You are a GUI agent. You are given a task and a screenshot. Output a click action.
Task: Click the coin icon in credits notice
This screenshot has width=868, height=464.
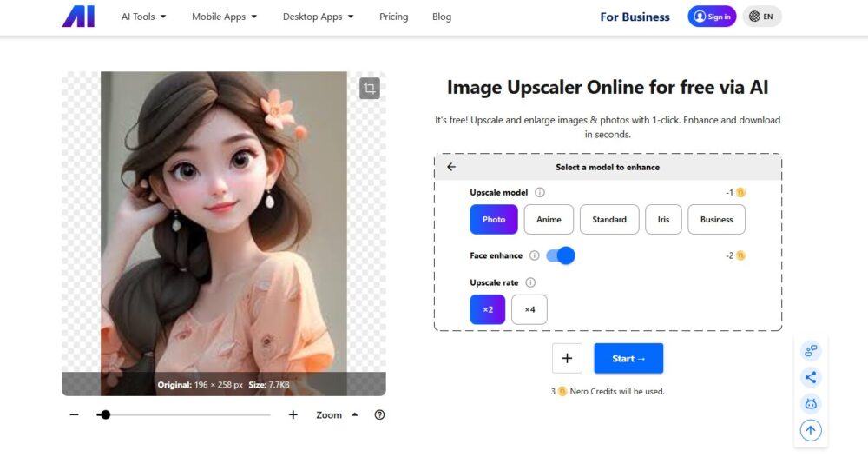point(562,391)
